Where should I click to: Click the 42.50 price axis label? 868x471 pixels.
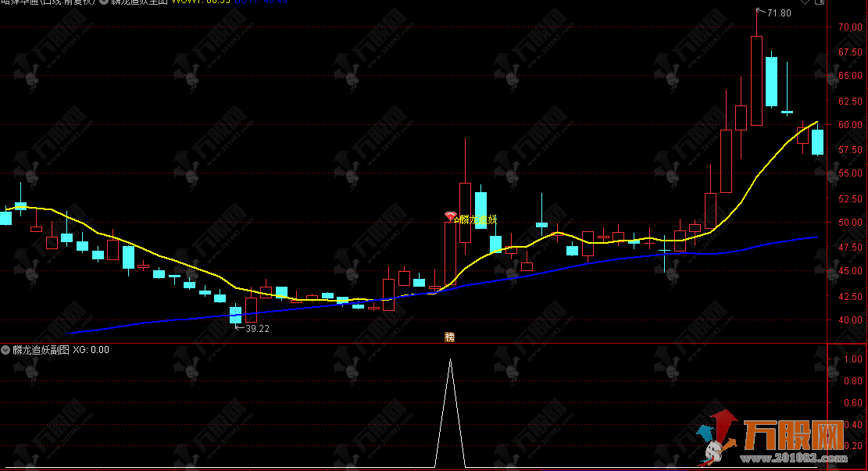coord(850,296)
